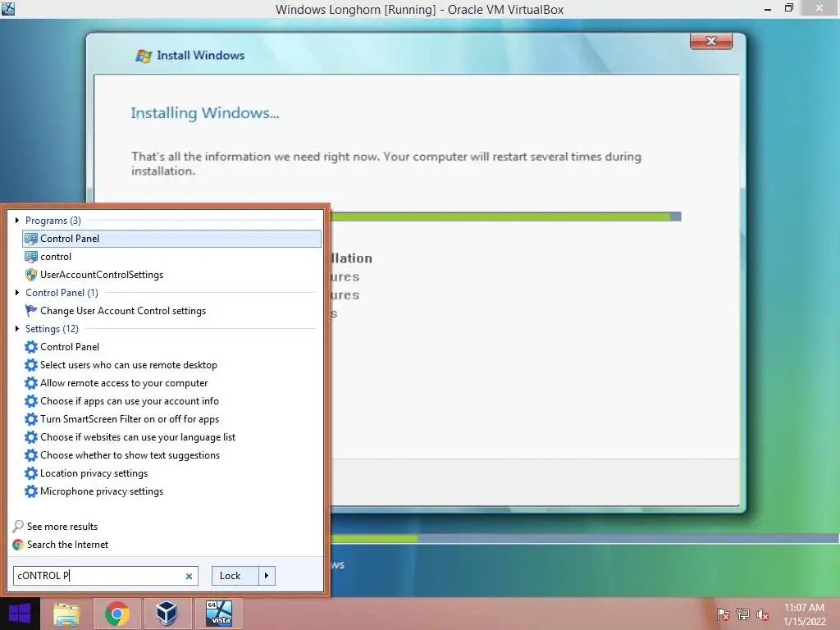
Task: Click the 'Installing Windows...' heading
Action: coord(205,113)
